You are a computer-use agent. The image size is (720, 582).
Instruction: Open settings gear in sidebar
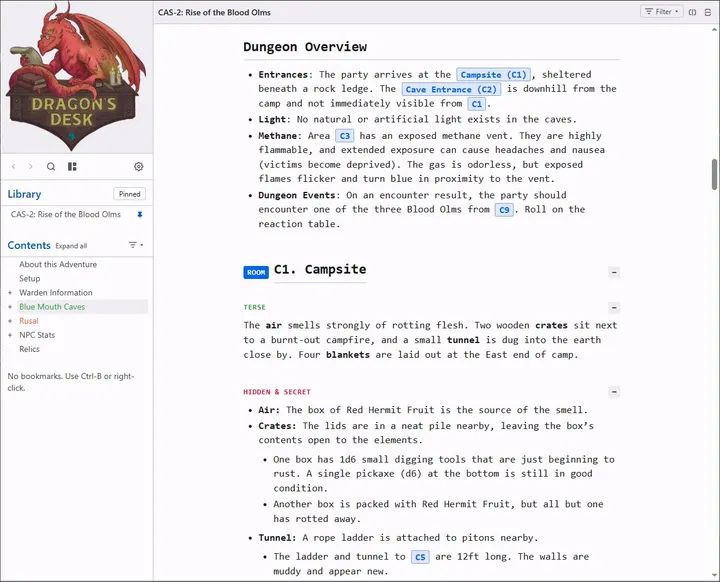pyautogui.click(x=139, y=166)
